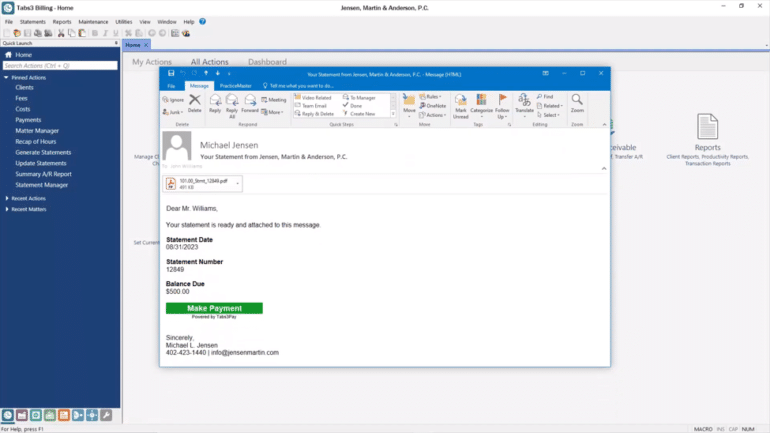Open Clients in Pinned Actions
The width and height of the screenshot is (770, 433).
(x=24, y=87)
